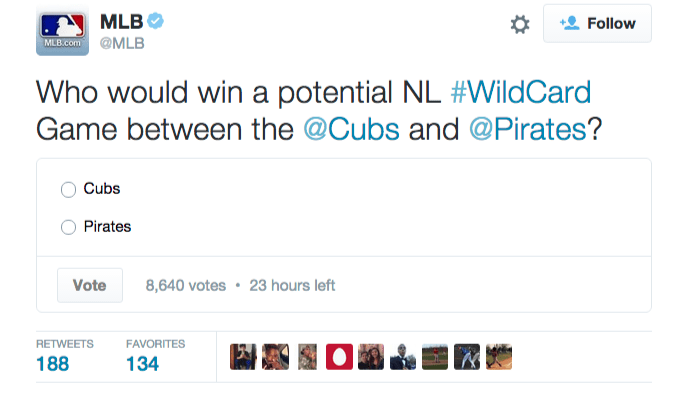The height and width of the screenshot is (398, 692).
Task: Open the first user avatar in the row
Action: (243, 357)
